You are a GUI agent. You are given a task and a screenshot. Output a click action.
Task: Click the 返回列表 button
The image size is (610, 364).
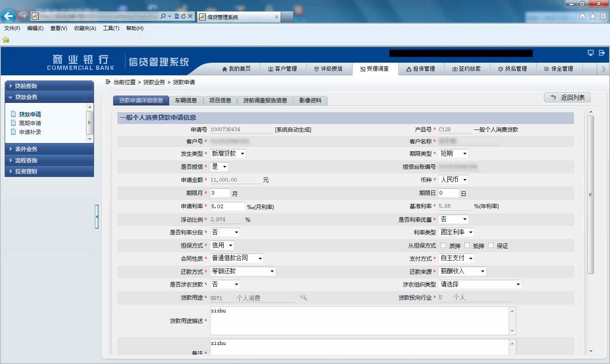(567, 97)
